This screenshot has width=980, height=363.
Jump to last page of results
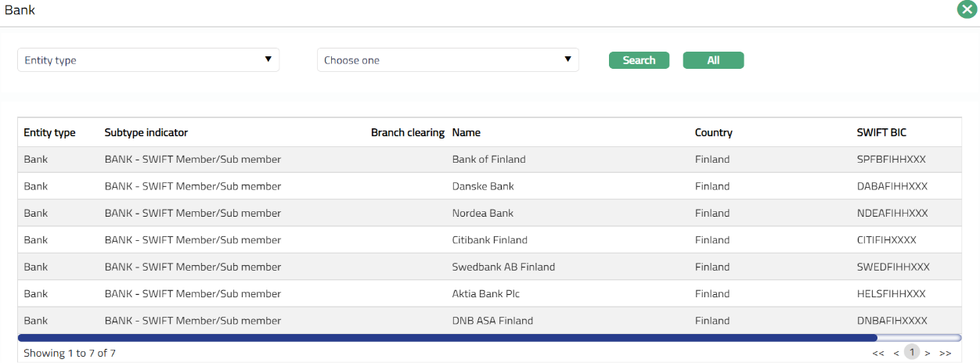click(x=945, y=354)
